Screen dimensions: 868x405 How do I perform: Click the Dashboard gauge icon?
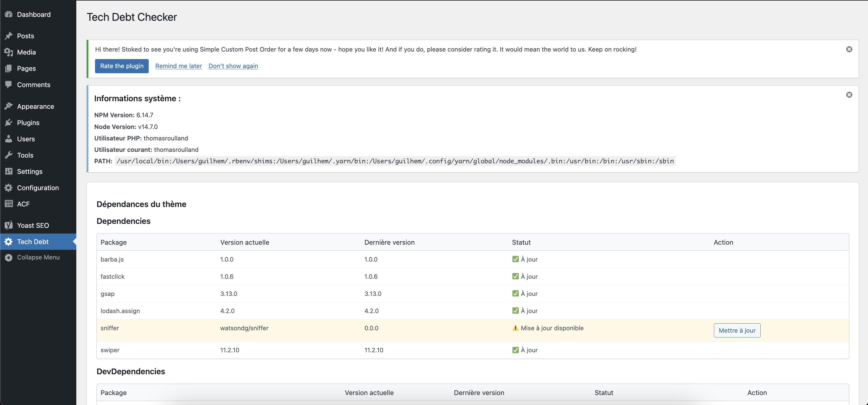(x=9, y=14)
